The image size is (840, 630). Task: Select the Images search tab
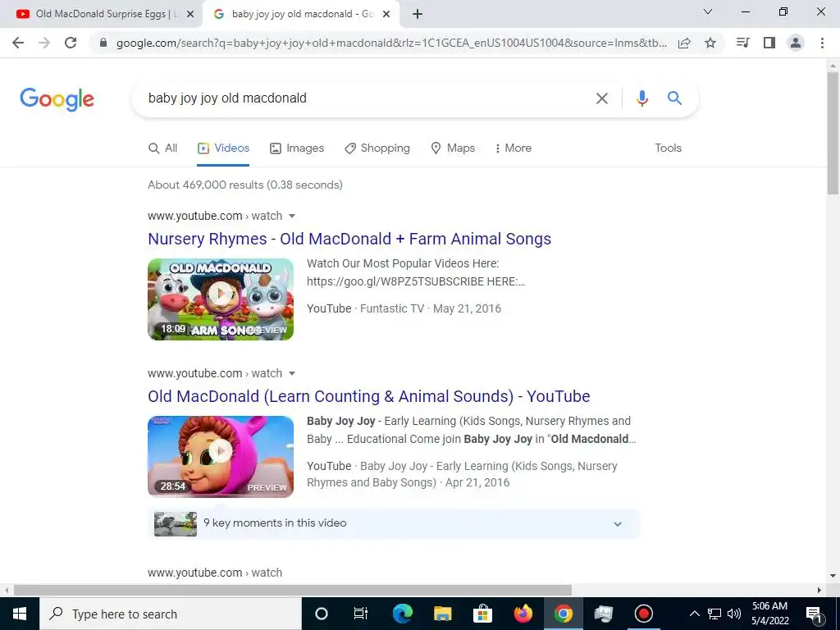point(297,148)
